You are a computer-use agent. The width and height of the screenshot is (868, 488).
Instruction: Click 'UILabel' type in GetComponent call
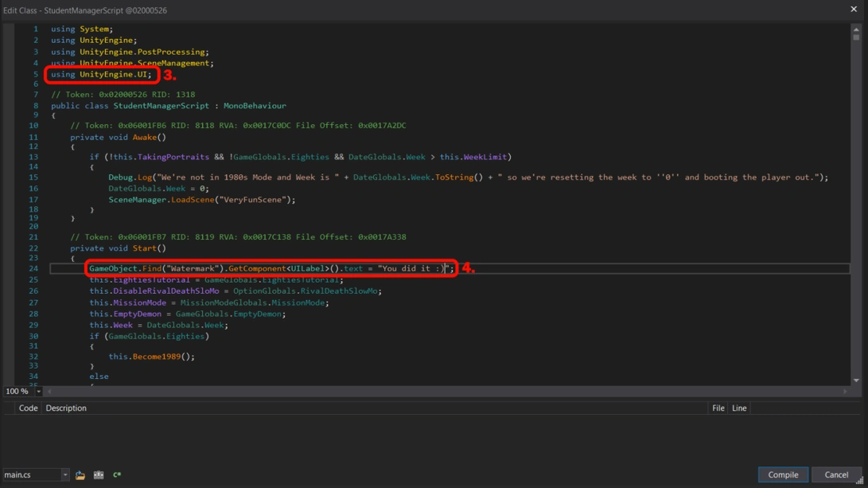tap(308, 268)
